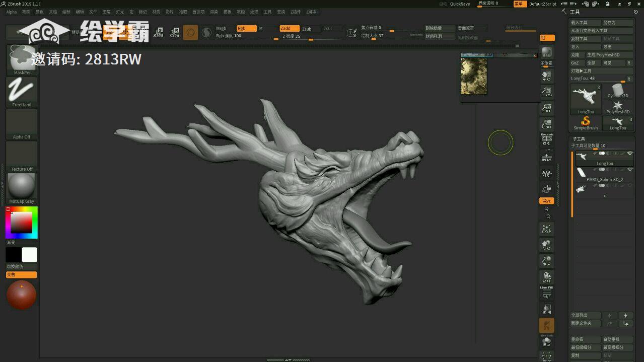Activate the Zoom2D canvas tool
This screenshot has width=644, height=362.
(x=547, y=92)
